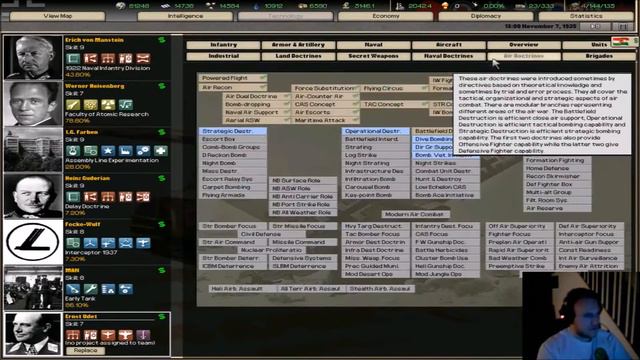Select the Land Doctrines tab
This screenshot has height=360, width=640.
click(x=298, y=56)
